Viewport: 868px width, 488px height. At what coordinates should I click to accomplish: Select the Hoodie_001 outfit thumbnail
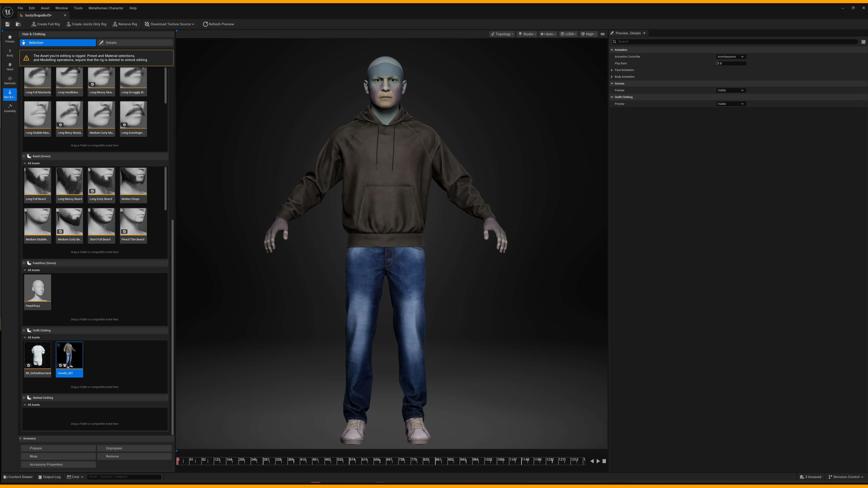coord(69,359)
